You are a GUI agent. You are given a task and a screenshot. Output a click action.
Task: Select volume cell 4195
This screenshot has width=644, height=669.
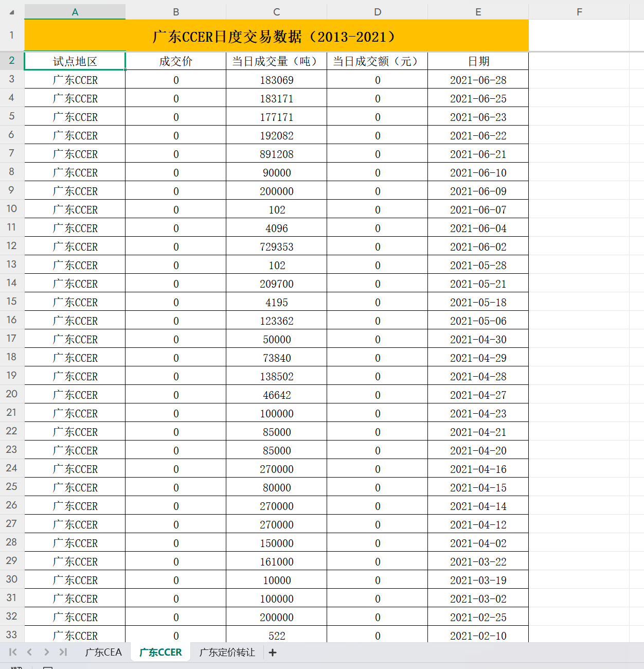tap(277, 302)
